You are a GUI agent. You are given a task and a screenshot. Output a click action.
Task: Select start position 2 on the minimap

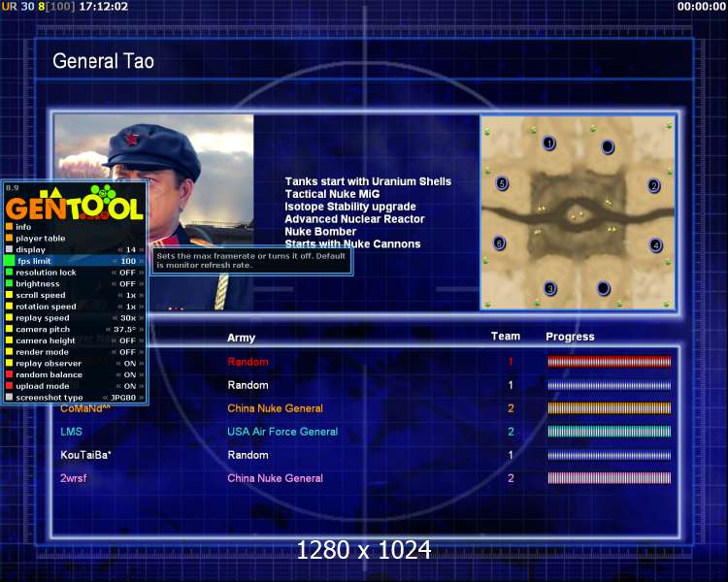click(654, 186)
